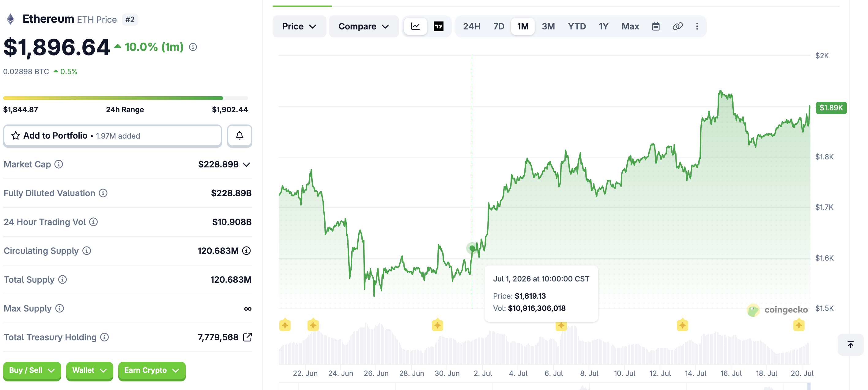Viewport: 868px width, 390px height.
Task: Open the Earn Crypto button menu
Action: coord(152,370)
